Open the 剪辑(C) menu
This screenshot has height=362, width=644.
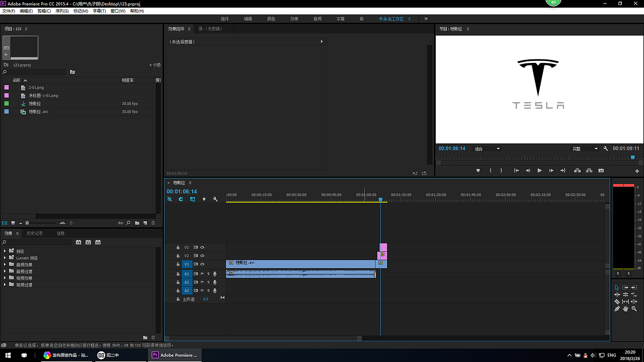44,11
